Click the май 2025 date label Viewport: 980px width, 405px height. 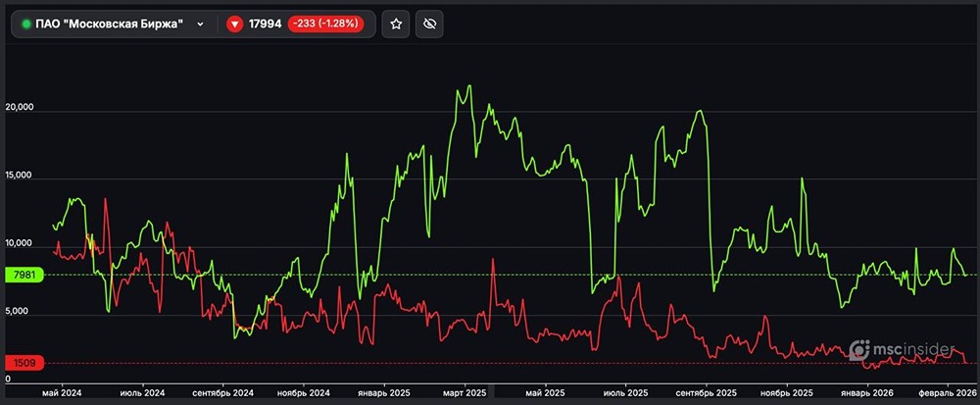tap(545, 393)
